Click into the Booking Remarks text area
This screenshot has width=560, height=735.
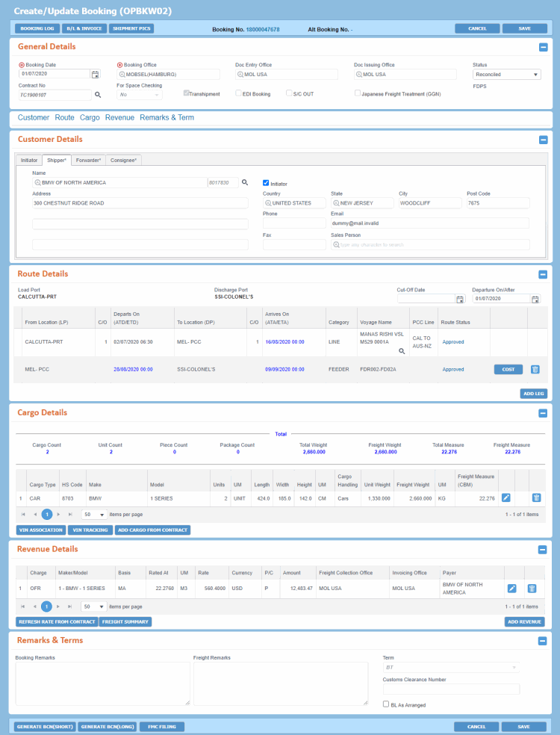(102, 683)
